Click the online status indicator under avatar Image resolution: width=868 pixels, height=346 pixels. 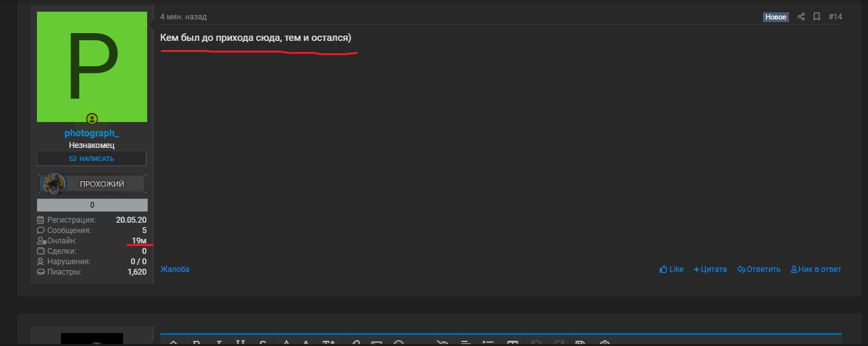point(92,119)
